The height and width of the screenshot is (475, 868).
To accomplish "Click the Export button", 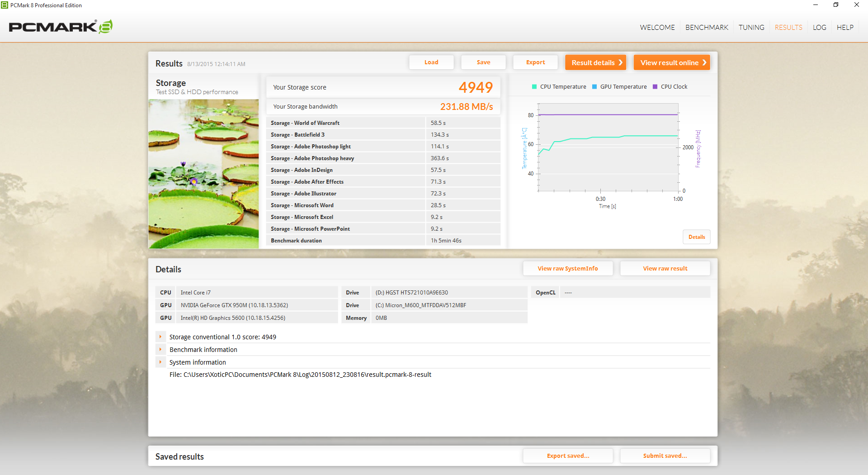I will 535,62.
